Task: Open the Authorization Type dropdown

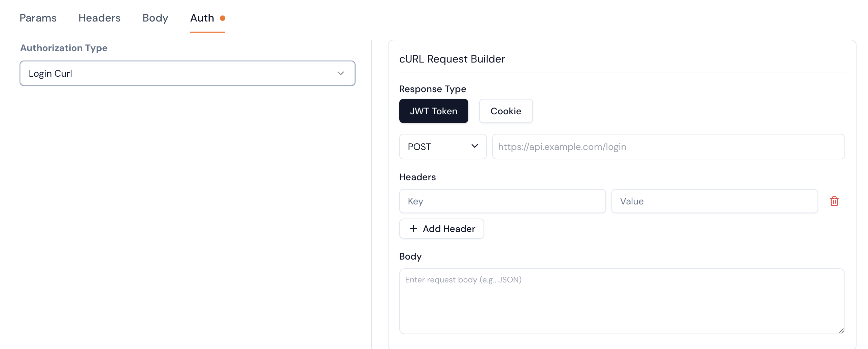Action: click(187, 73)
